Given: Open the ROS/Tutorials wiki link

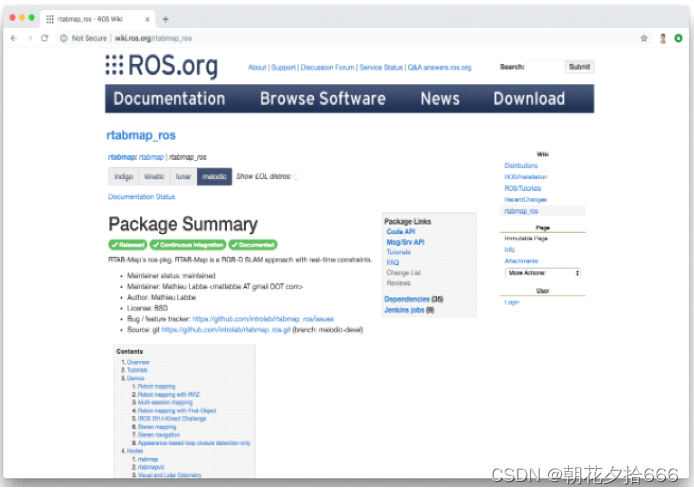Looking at the screenshot, I should point(523,188).
